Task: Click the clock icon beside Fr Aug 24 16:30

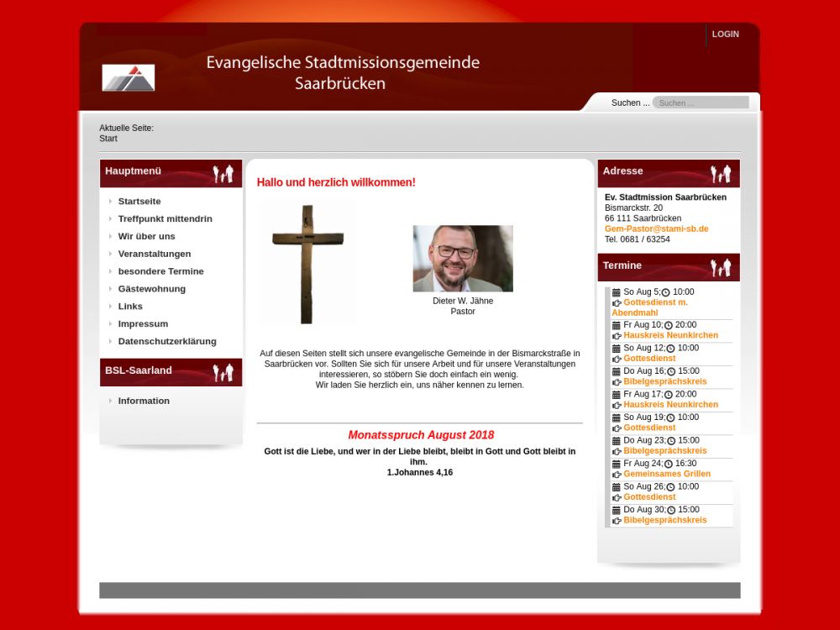Action: click(x=668, y=464)
